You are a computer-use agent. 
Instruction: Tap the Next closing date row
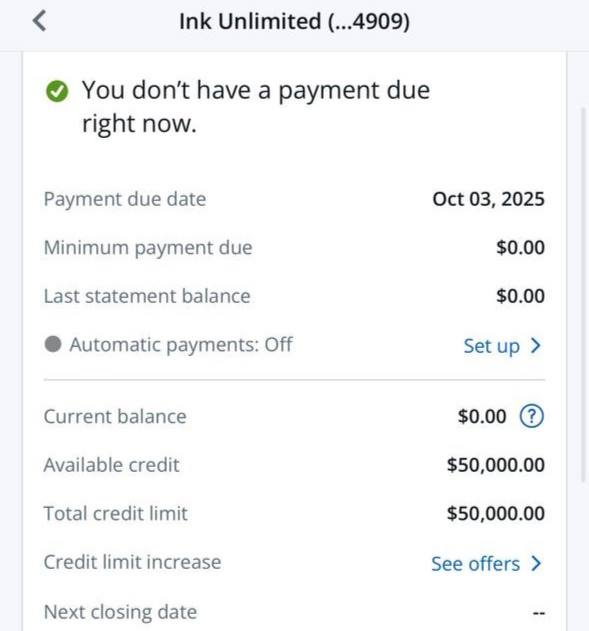click(x=294, y=612)
